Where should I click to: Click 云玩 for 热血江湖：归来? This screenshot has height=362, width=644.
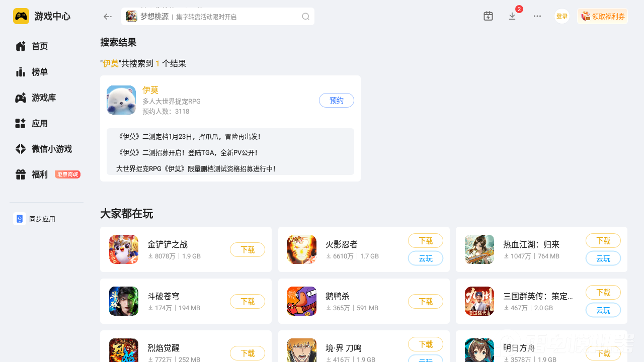(603, 258)
